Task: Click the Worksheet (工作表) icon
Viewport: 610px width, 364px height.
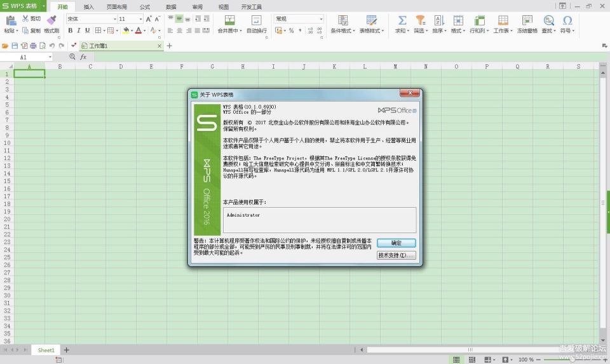Action: pos(503,20)
